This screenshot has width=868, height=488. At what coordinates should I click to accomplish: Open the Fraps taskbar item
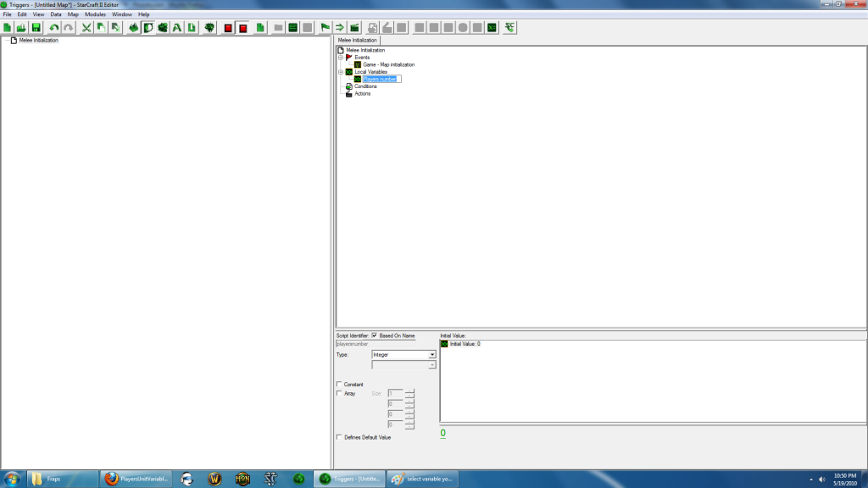pyautogui.click(x=63, y=479)
